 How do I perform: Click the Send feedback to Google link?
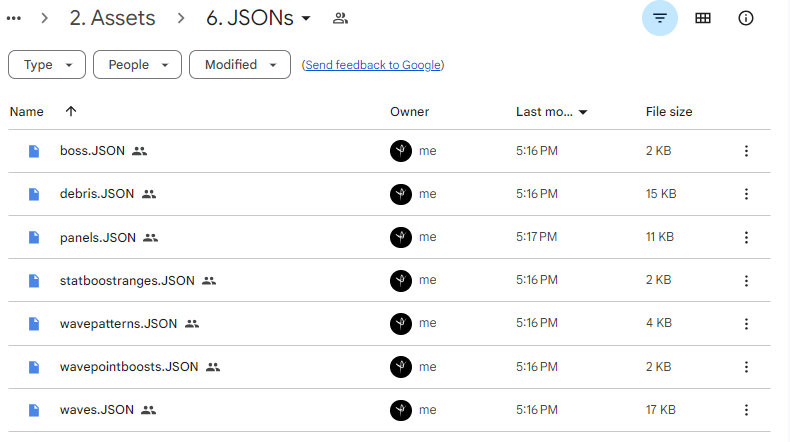tap(373, 65)
